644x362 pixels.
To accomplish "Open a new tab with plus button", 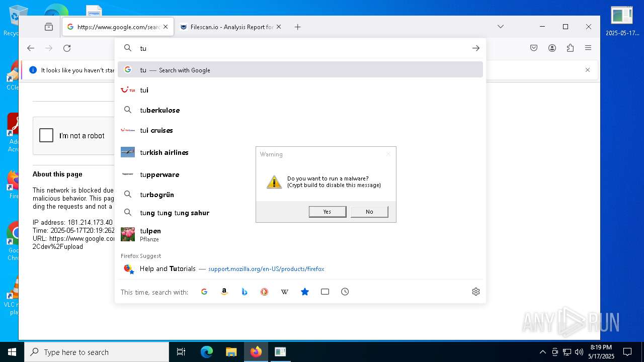I will (297, 27).
